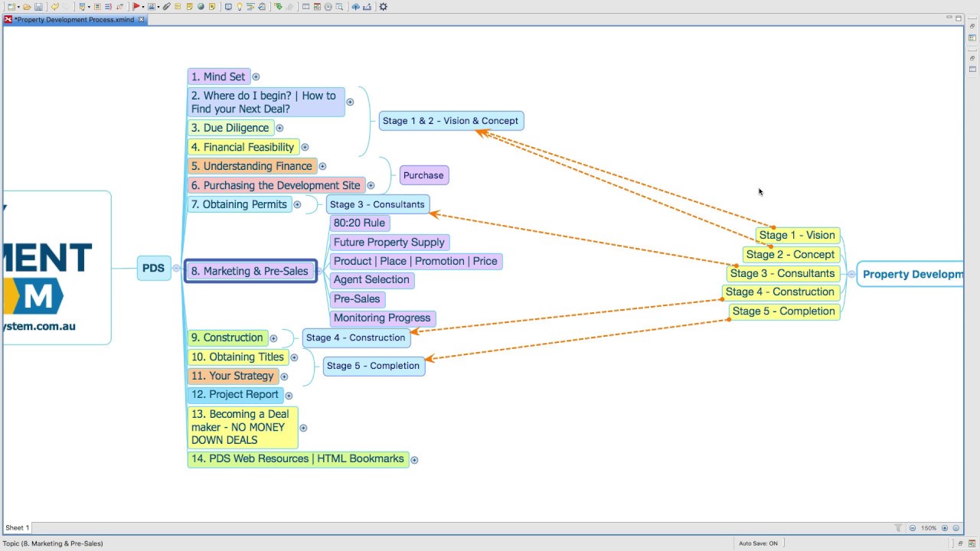
Task: Undo the last action with yellow arrow
Action: click(x=54, y=6)
